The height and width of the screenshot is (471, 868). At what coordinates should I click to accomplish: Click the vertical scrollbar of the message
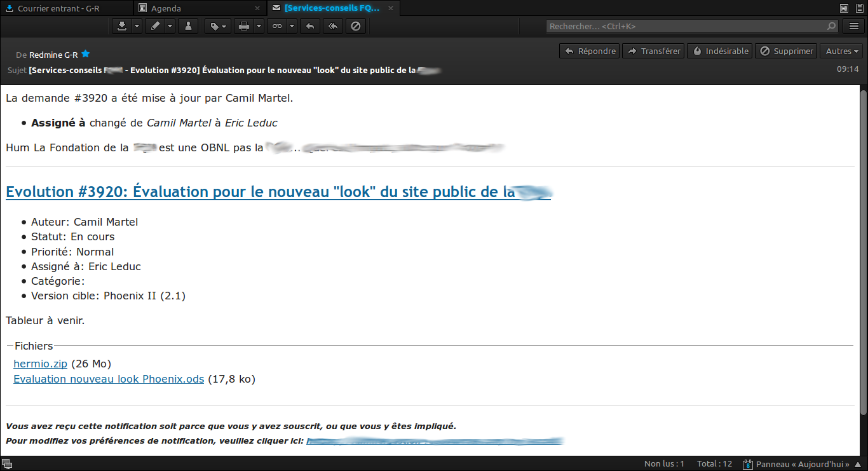tap(863, 254)
